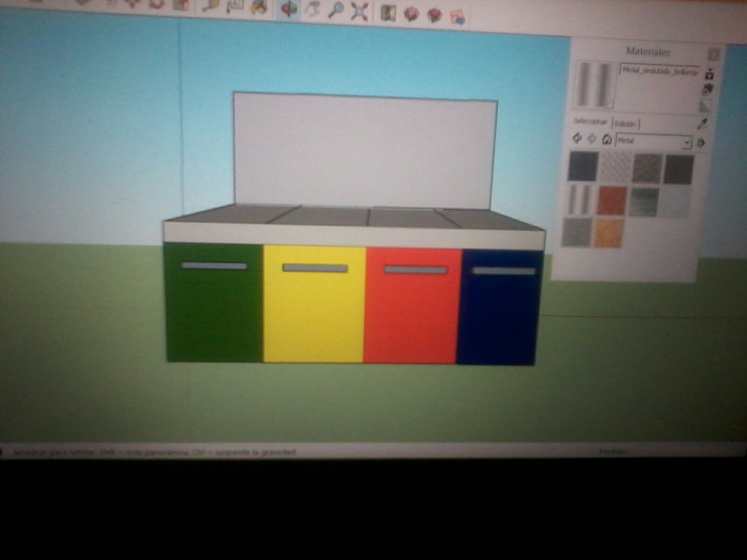Select the Zoom magnifier tool
Viewport: 747px width, 560px height.
[x=336, y=9]
